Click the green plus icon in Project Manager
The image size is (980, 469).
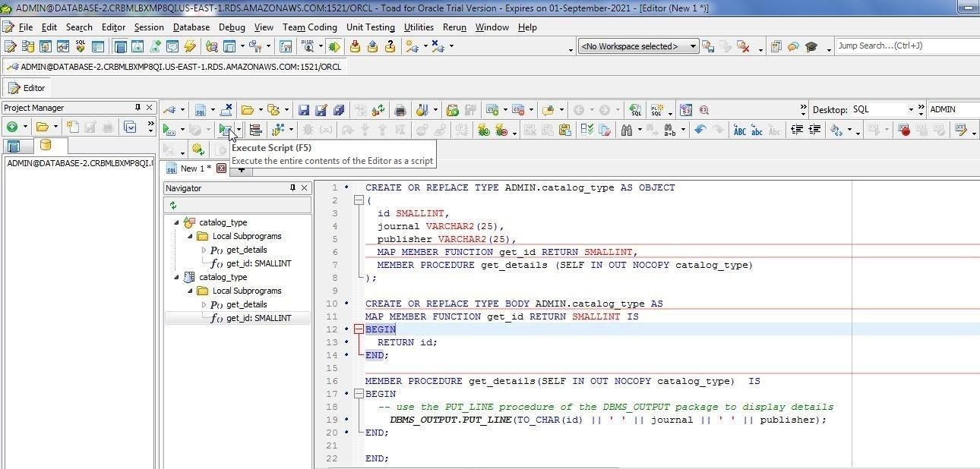[x=12, y=127]
